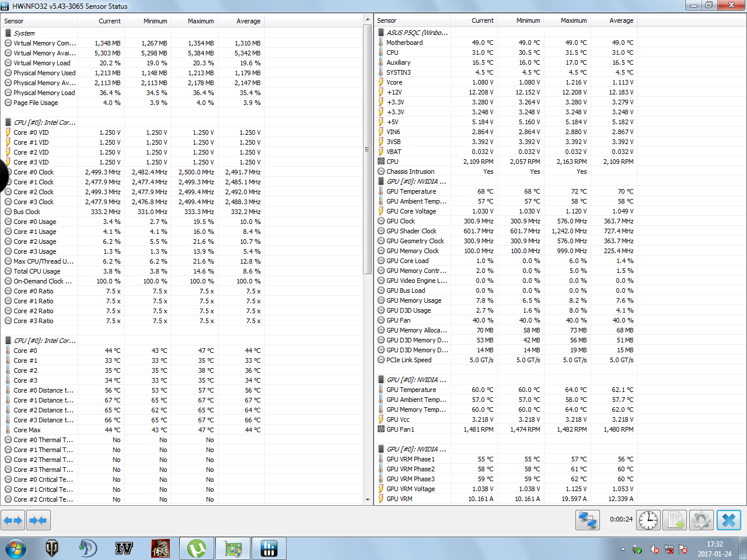Select the Core #1 Ratio row
This screenshot has height=560, width=747.
tap(182, 301)
